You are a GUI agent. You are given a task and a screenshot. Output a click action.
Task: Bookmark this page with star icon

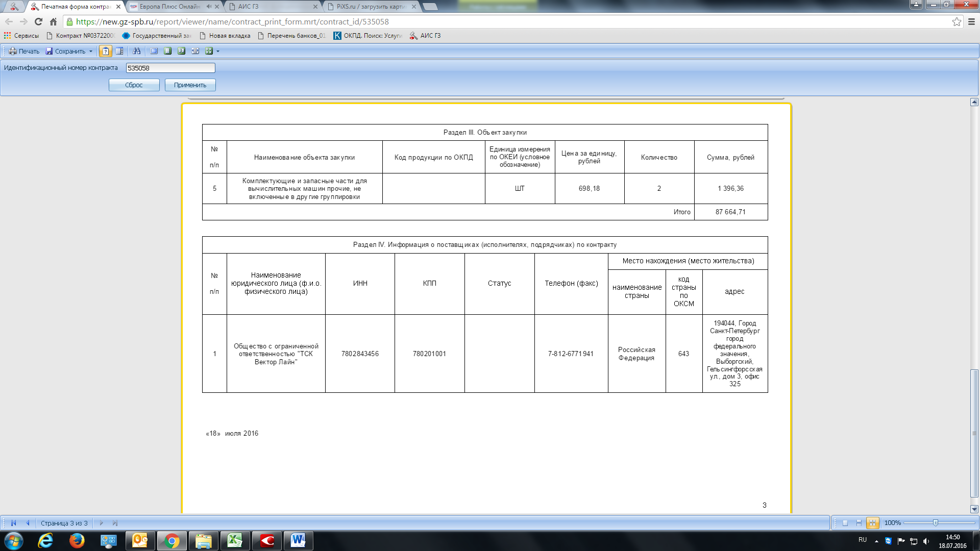(x=957, y=21)
